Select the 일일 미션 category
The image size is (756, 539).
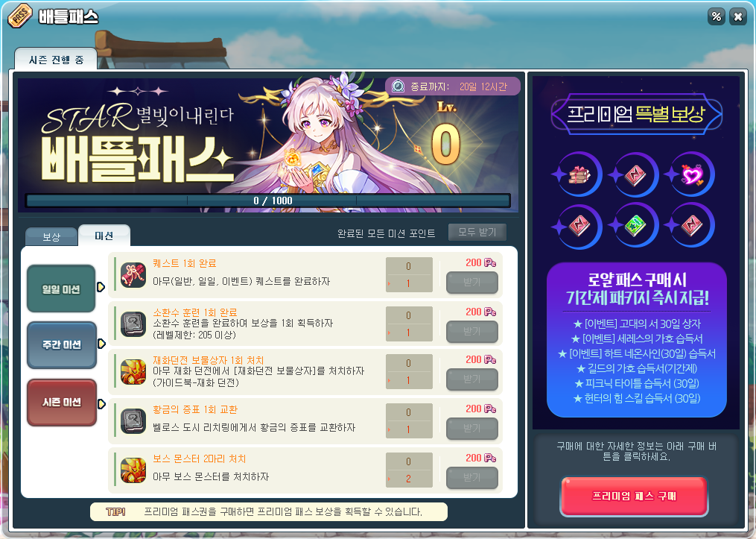pos(61,289)
